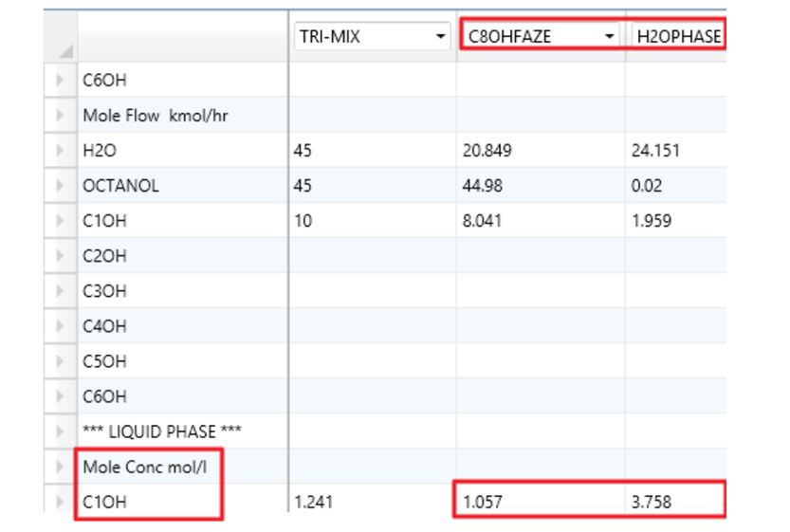
Task: Click the row arrow beside C3OH
Action: tap(61, 291)
